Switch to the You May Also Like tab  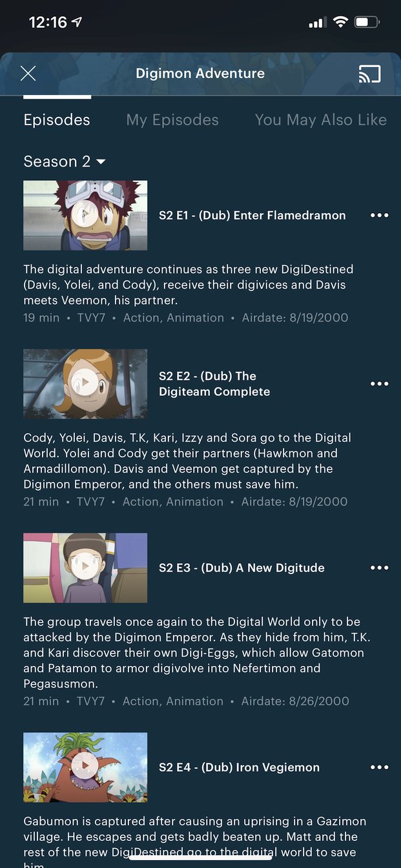click(x=320, y=120)
